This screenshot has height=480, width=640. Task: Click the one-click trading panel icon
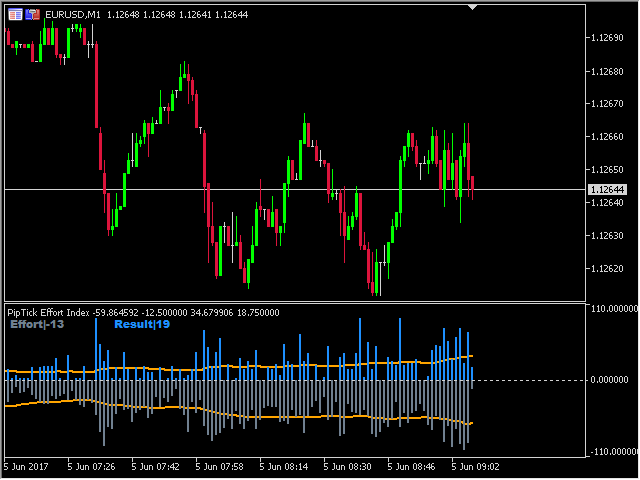click(16, 15)
